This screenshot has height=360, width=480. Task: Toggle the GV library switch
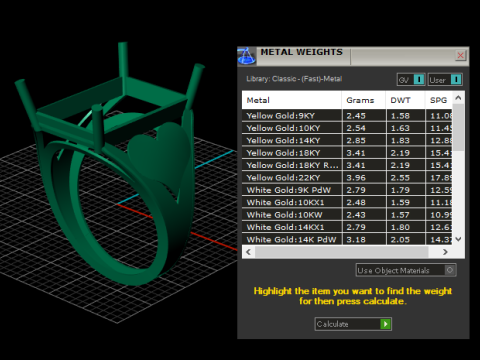(x=411, y=80)
